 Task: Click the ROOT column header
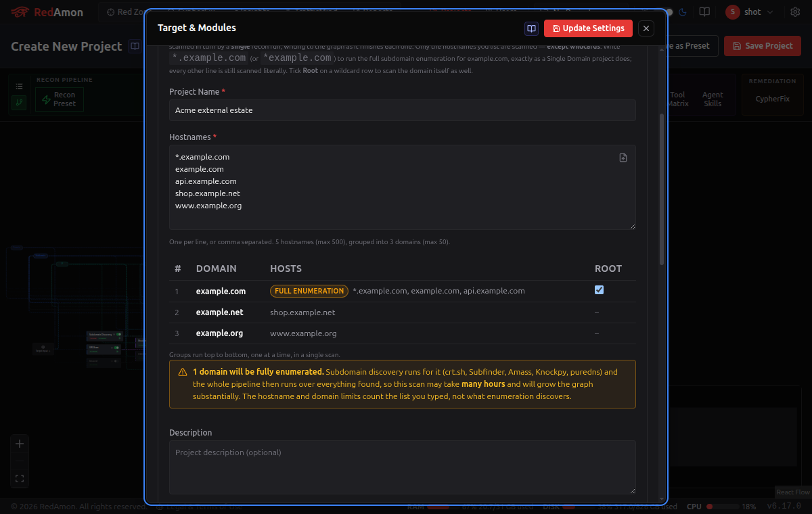click(608, 268)
